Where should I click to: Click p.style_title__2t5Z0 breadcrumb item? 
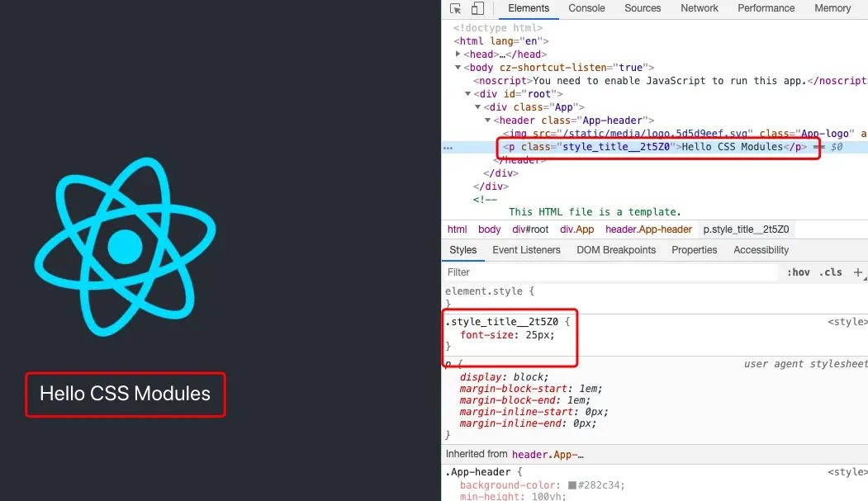coord(746,229)
